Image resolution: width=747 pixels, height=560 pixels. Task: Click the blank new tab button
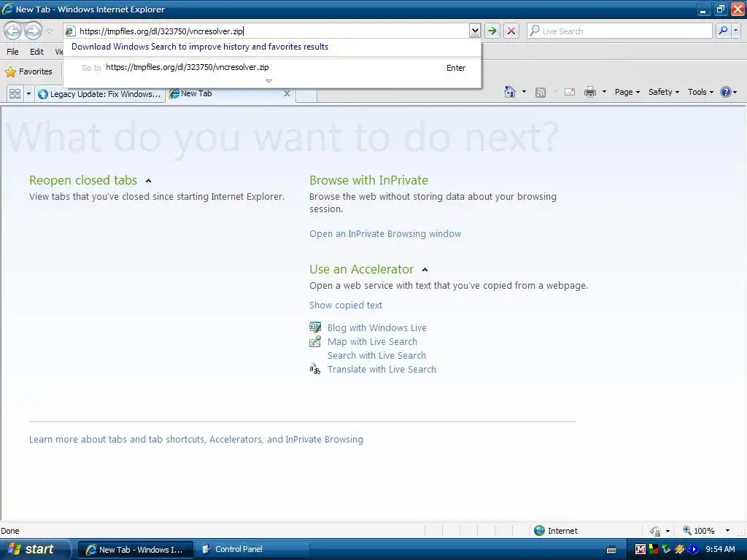[306, 94]
